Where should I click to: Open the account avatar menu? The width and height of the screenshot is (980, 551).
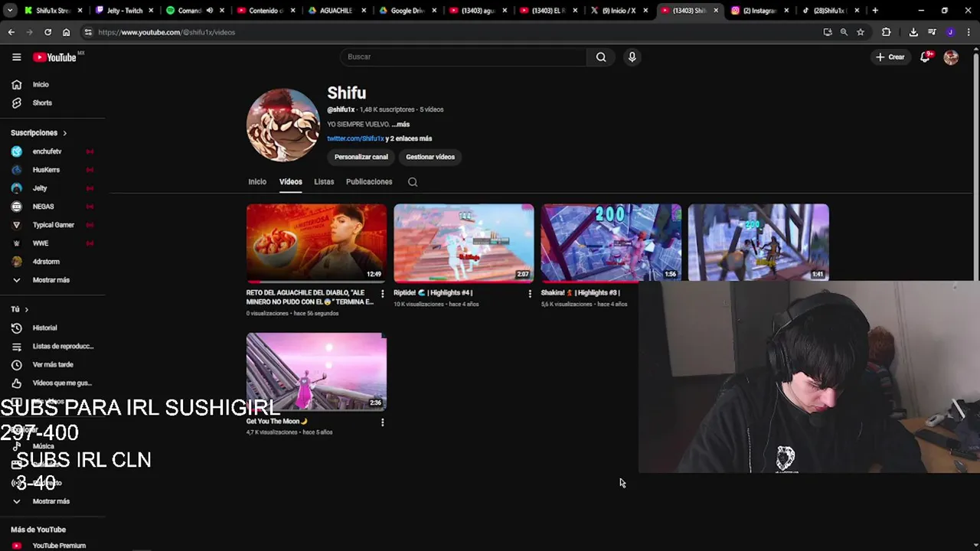(x=951, y=57)
